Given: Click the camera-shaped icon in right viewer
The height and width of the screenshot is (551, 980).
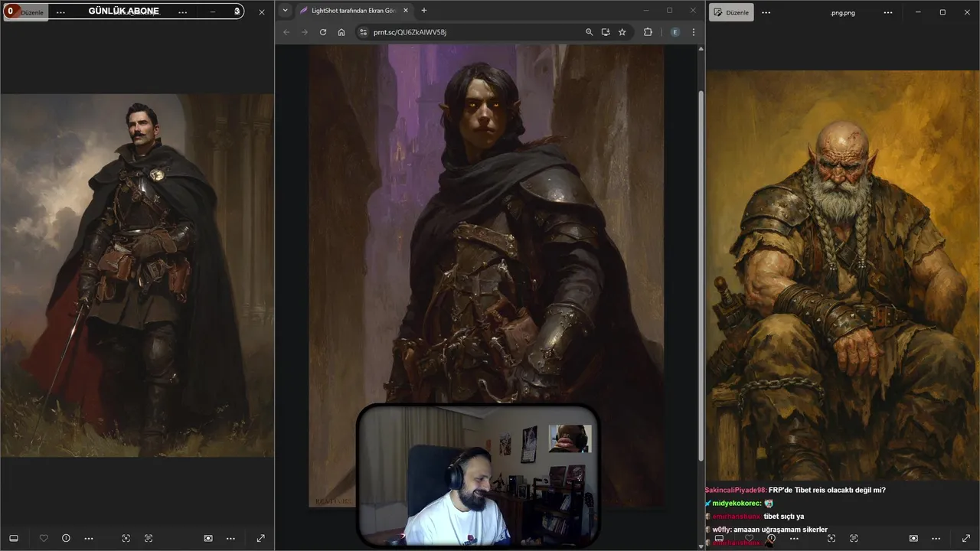Looking at the screenshot, I should [913, 539].
